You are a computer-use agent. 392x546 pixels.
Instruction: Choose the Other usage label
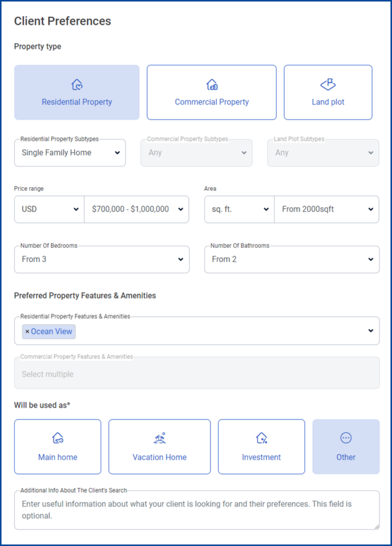(x=346, y=457)
